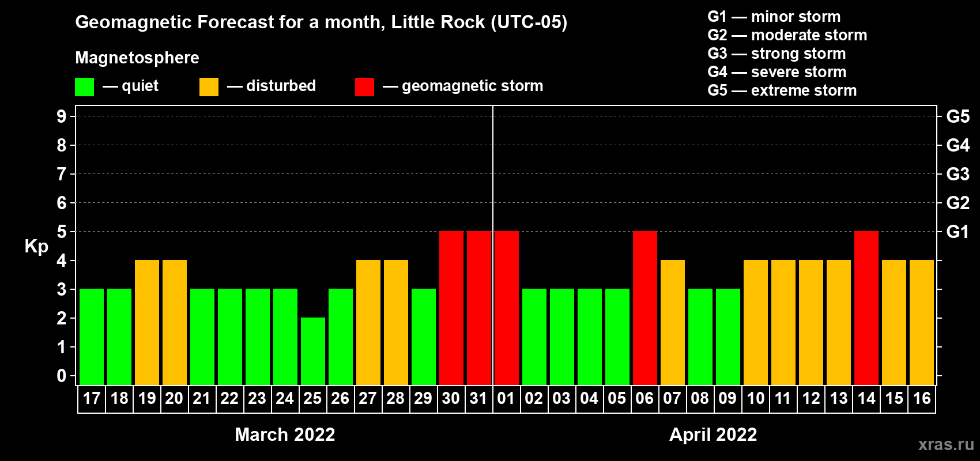The image size is (980, 461).
Task: Click the G3 right axis label
Action: tap(958, 174)
